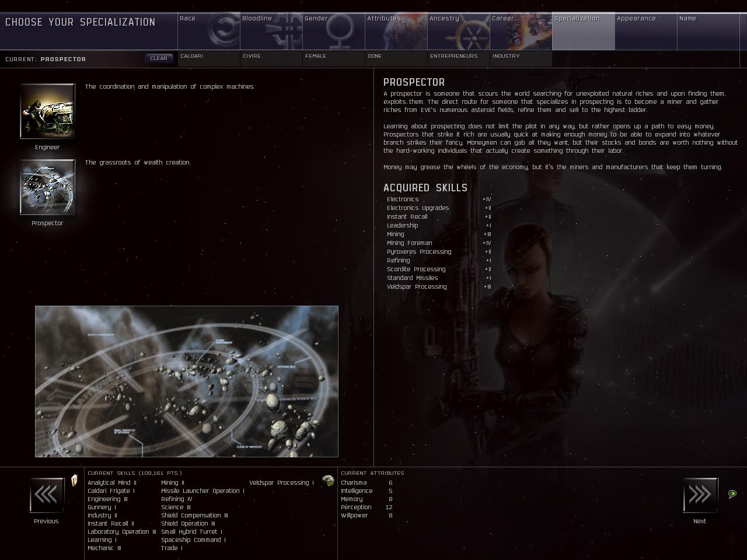
Task: Click Mechanic III in current skills
Action: (104, 548)
